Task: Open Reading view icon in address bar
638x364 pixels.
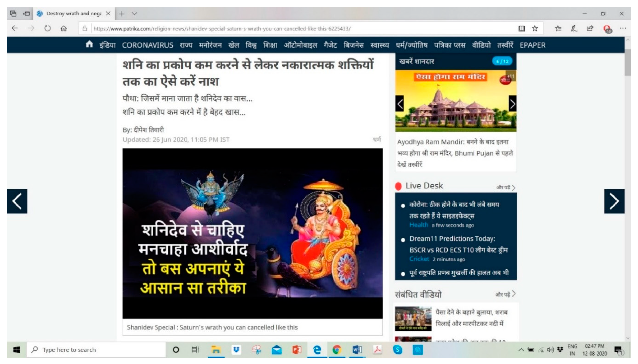Action: tap(521, 28)
